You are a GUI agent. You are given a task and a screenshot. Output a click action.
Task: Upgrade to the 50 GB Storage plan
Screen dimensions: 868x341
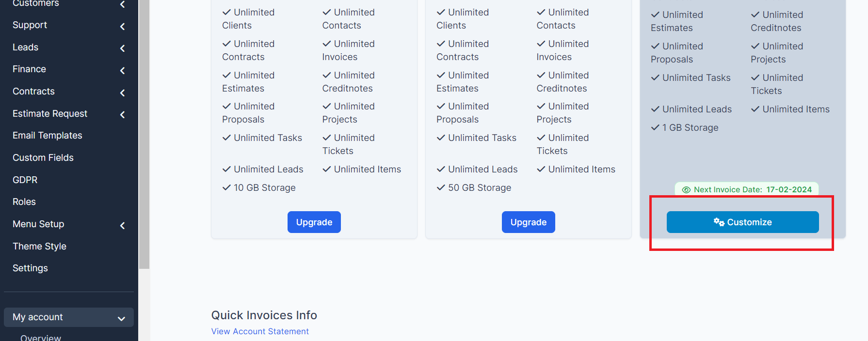click(x=529, y=222)
